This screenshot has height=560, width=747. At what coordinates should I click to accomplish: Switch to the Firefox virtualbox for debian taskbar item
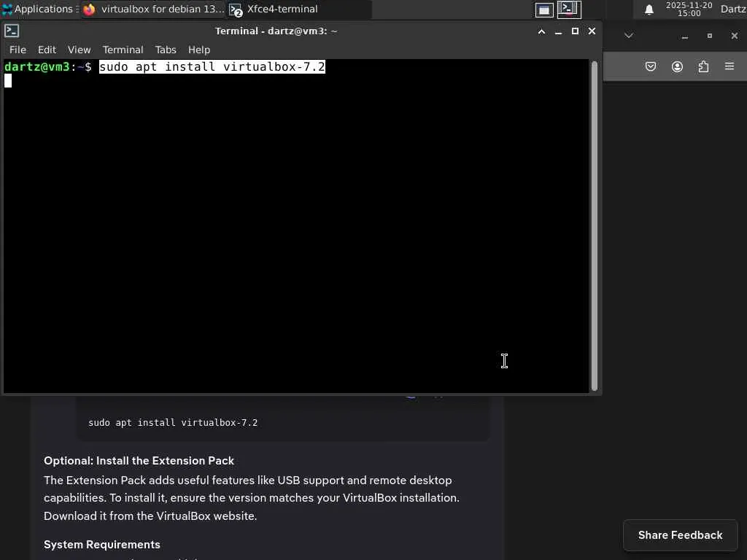click(153, 9)
